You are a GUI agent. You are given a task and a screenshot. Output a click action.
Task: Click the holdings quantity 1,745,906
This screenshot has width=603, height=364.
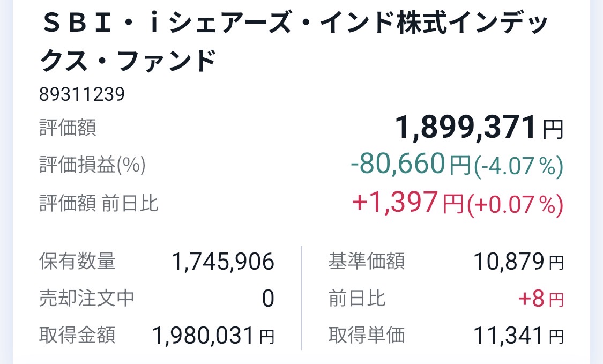[x=222, y=262]
